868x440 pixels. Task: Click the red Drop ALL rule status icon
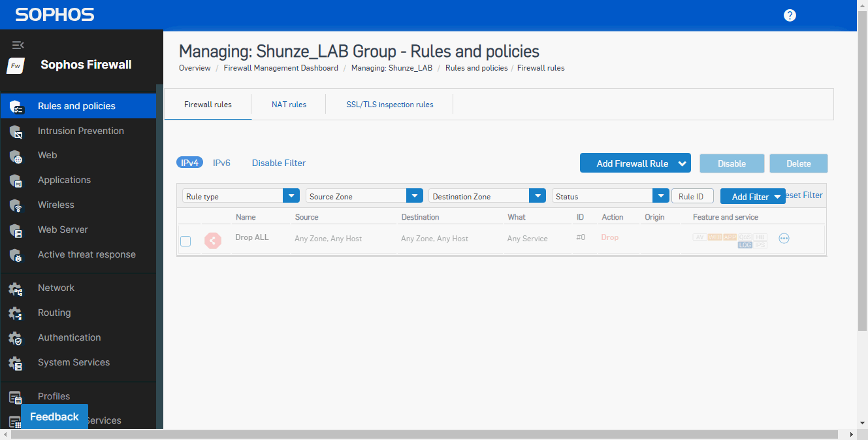213,241
